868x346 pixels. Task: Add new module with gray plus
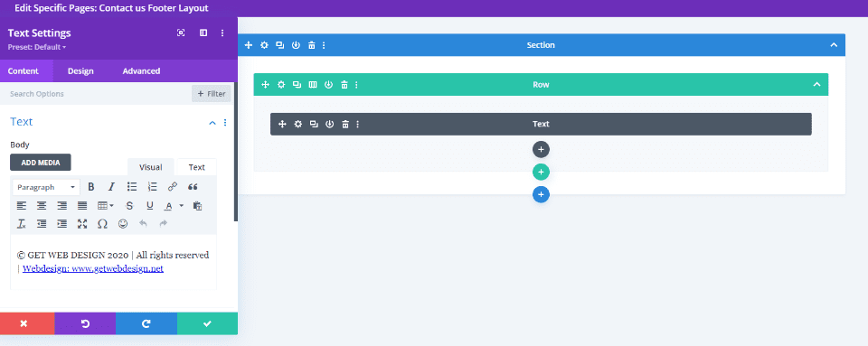pyautogui.click(x=541, y=149)
